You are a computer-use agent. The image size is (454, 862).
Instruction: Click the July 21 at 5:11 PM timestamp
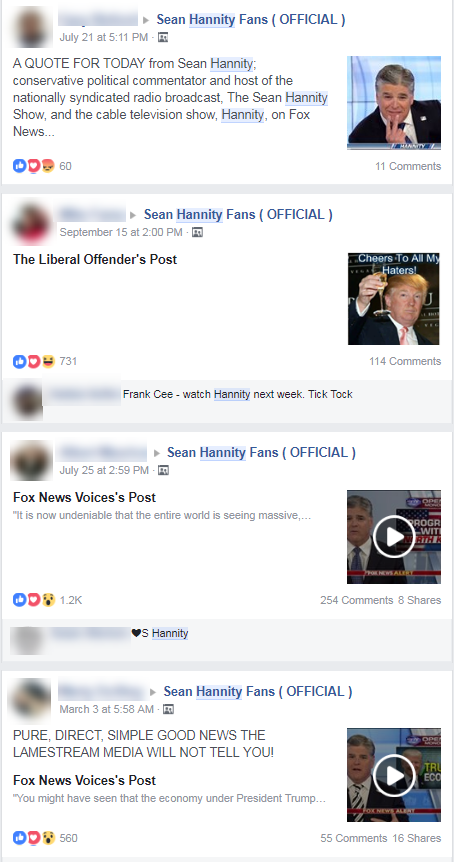click(104, 37)
